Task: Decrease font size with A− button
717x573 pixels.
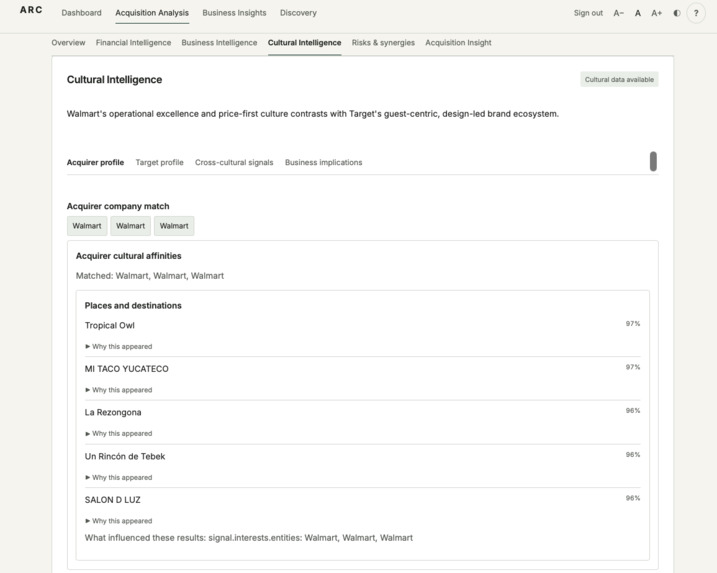Action: tap(618, 13)
